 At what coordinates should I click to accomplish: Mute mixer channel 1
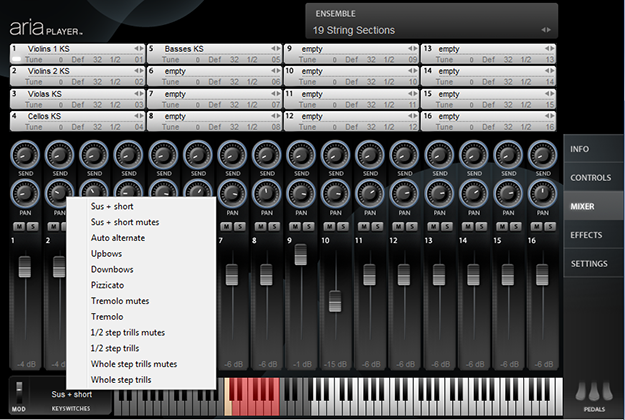tap(19, 227)
